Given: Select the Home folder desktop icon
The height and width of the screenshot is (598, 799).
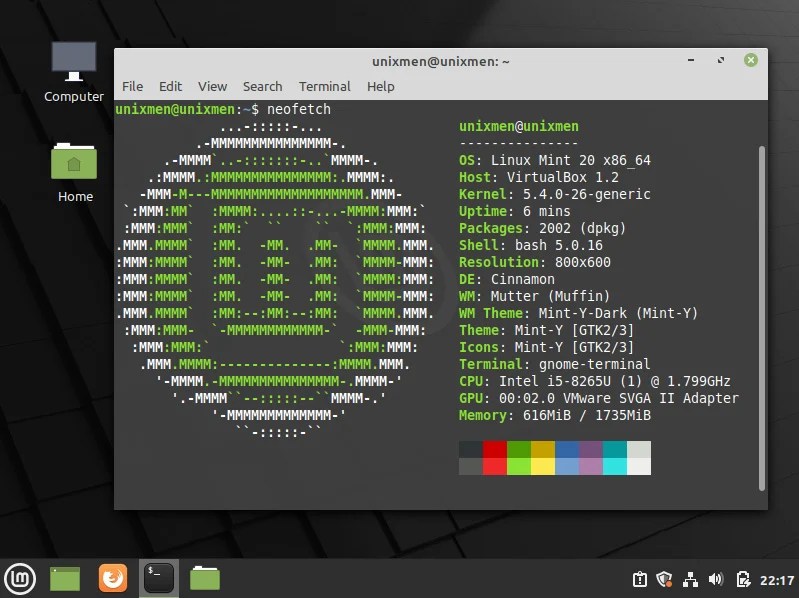Looking at the screenshot, I should [75, 172].
